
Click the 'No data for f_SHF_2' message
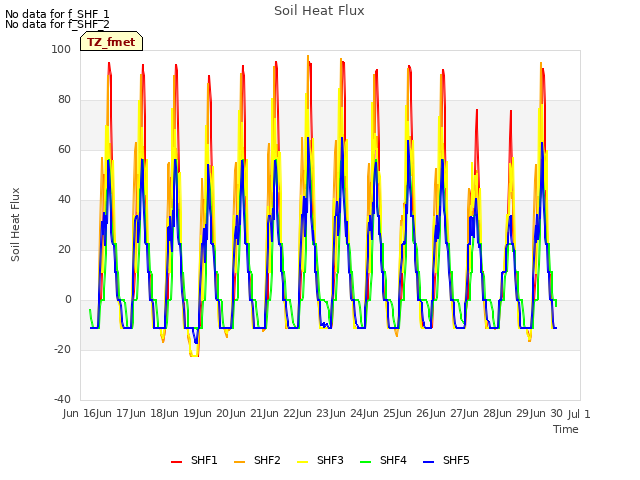click(57, 24)
